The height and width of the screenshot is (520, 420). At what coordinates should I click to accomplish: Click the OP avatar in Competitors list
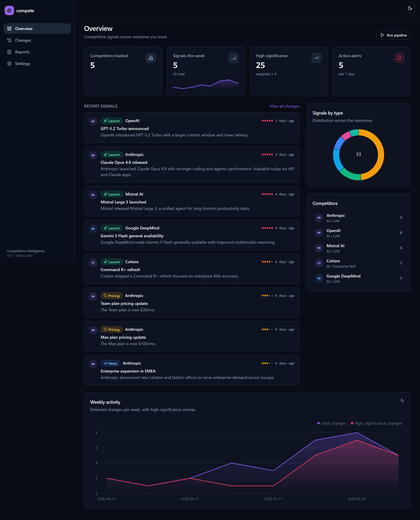click(x=319, y=233)
